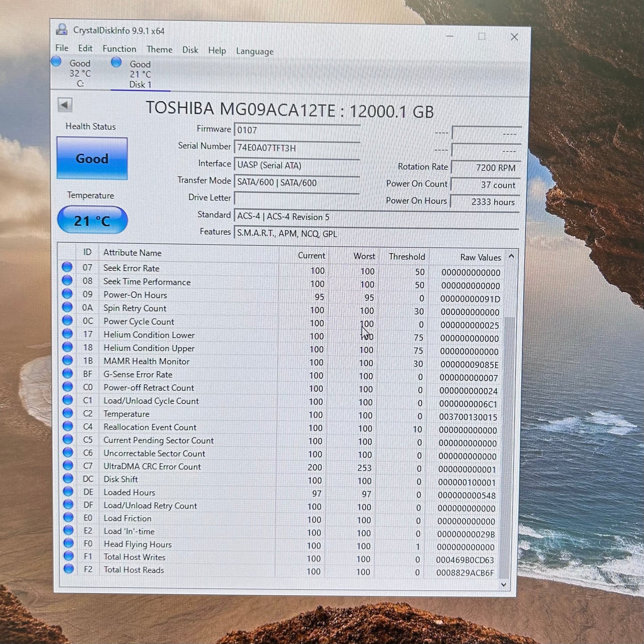The image size is (644, 644).
Task: Click the status icon for Disk Shift
Action: point(68,478)
